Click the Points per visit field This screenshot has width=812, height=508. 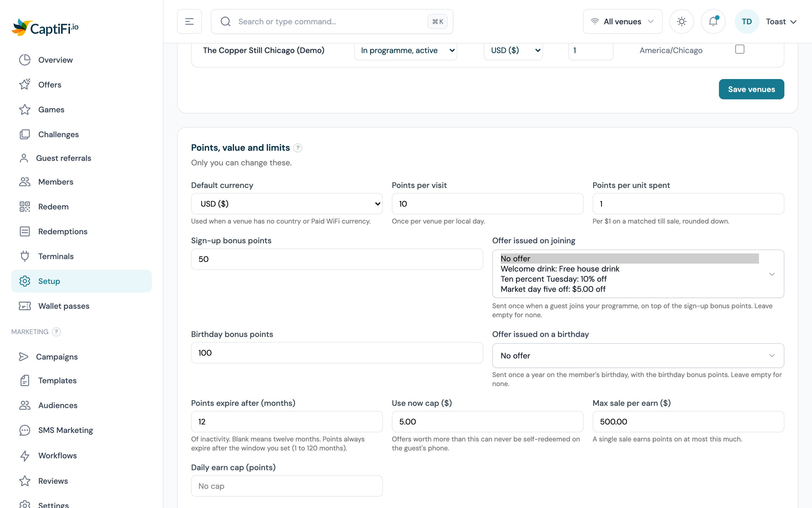click(487, 203)
